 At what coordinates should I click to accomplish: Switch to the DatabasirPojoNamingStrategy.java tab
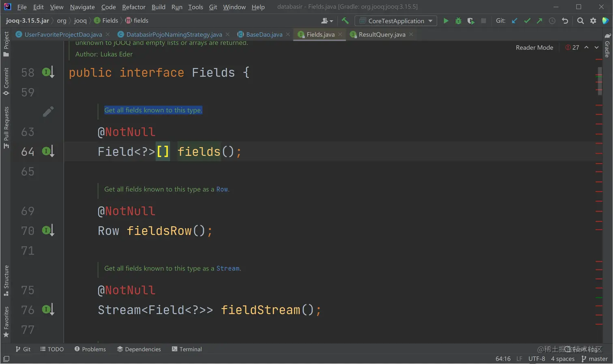click(x=174, y=34)
